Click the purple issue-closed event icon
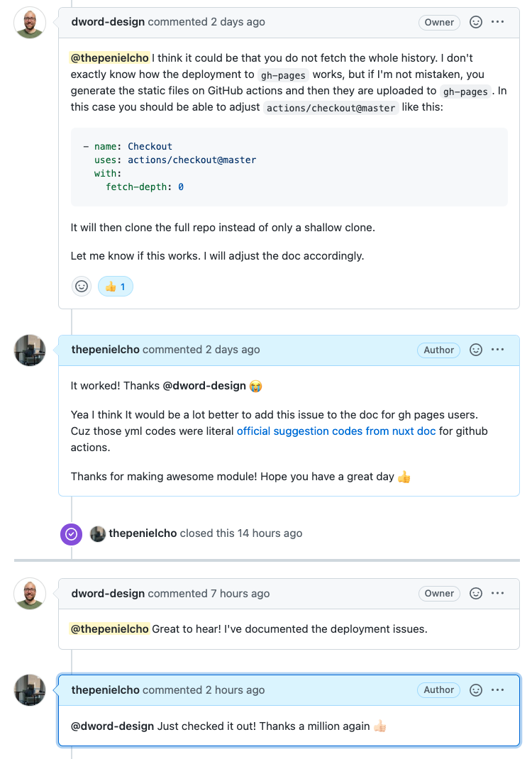This screenshot has height=759, width=532. (x=71, y=533)
